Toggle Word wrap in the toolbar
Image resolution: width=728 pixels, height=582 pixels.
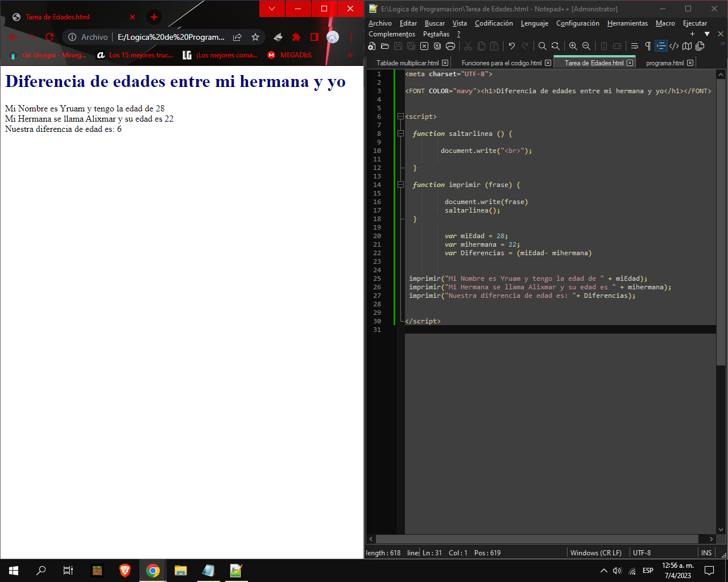tap(635, 46)
